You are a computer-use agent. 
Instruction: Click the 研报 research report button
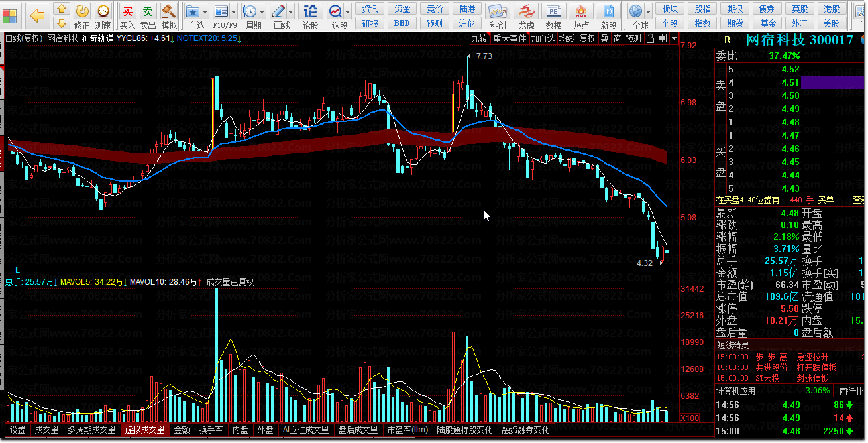pos(370,23)
